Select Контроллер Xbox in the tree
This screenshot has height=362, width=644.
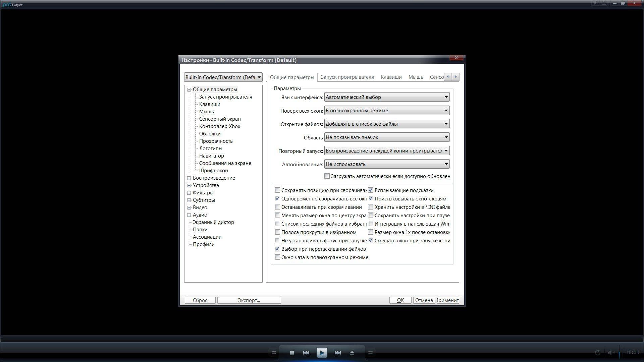click(x=220, y=126)
